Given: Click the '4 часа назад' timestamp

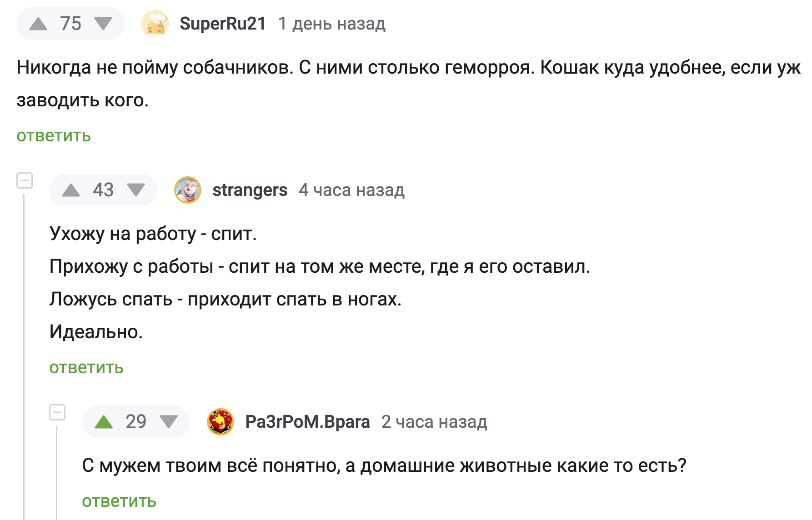Looking at the screenshot, I should (x=351, y=190).
